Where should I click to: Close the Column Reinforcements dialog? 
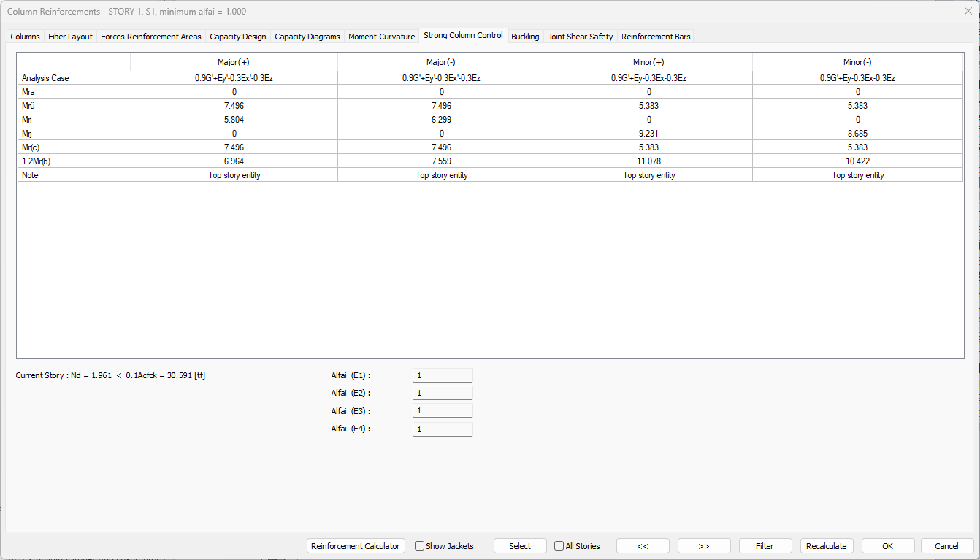tap(968, 11)
